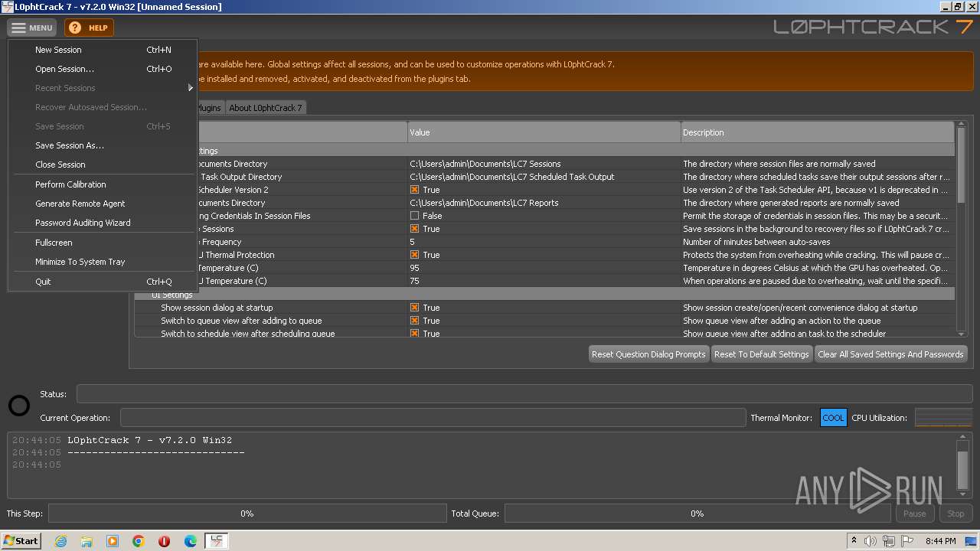Image resolution: width=980 pixels, height=551 pixels.
Task: Click the Pause button
Action: click(x=914, y=514)
